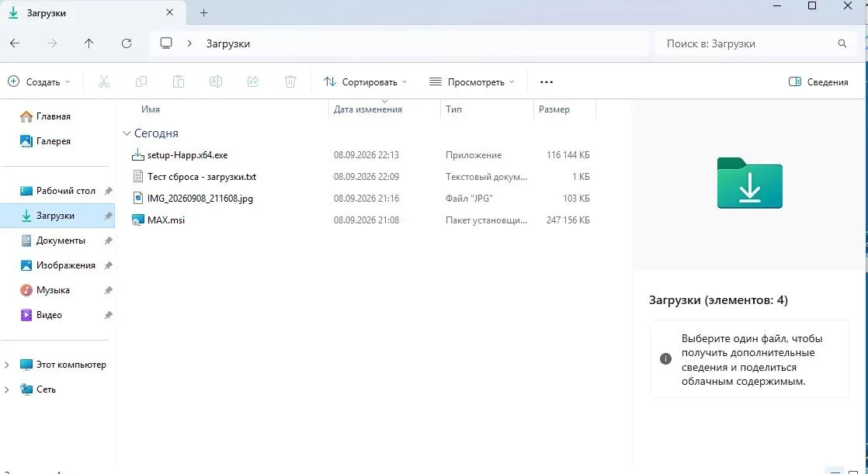Expand the Сеть tree node
This screenshot has width=868, height=474.
tap(7, 389)
